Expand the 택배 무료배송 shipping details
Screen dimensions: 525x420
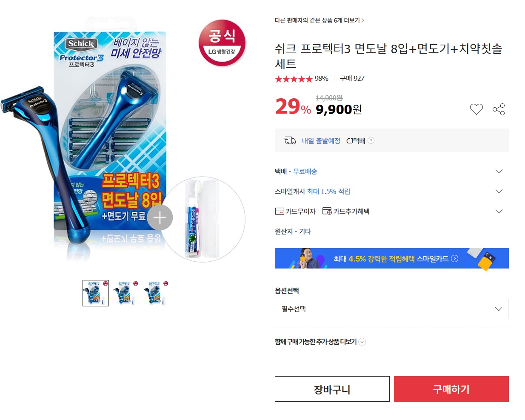click(499, 171)
